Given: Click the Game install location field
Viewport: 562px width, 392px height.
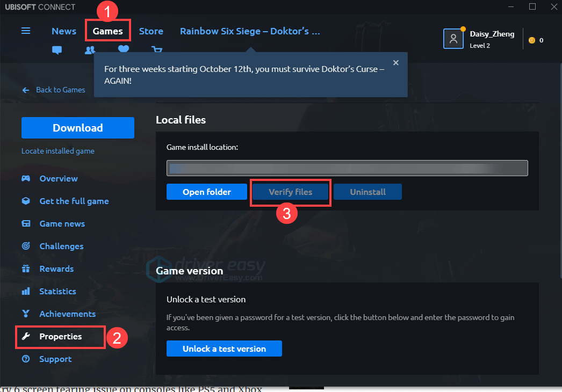Looking at the screenshot, I should pyautogui.click(x=347, y=168).
